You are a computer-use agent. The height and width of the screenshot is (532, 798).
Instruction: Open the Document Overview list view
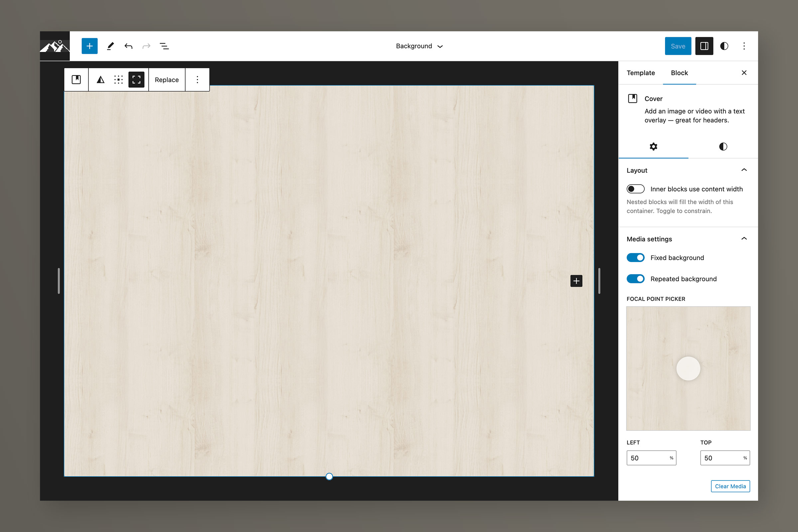[x=164, y=46]
